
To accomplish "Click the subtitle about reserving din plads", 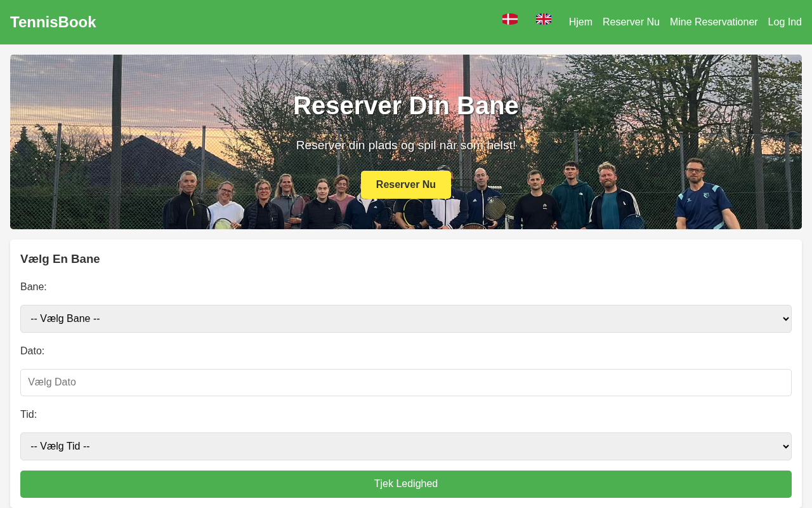I will pos(406,145).
